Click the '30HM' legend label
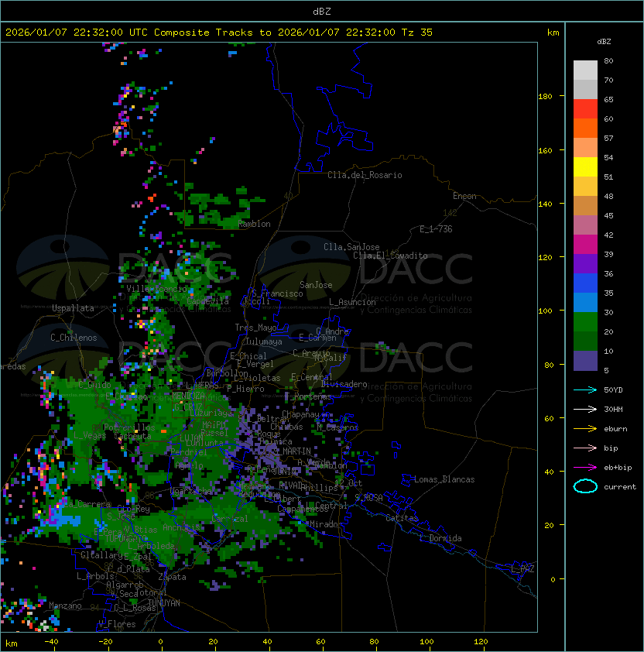 point(613,409)
